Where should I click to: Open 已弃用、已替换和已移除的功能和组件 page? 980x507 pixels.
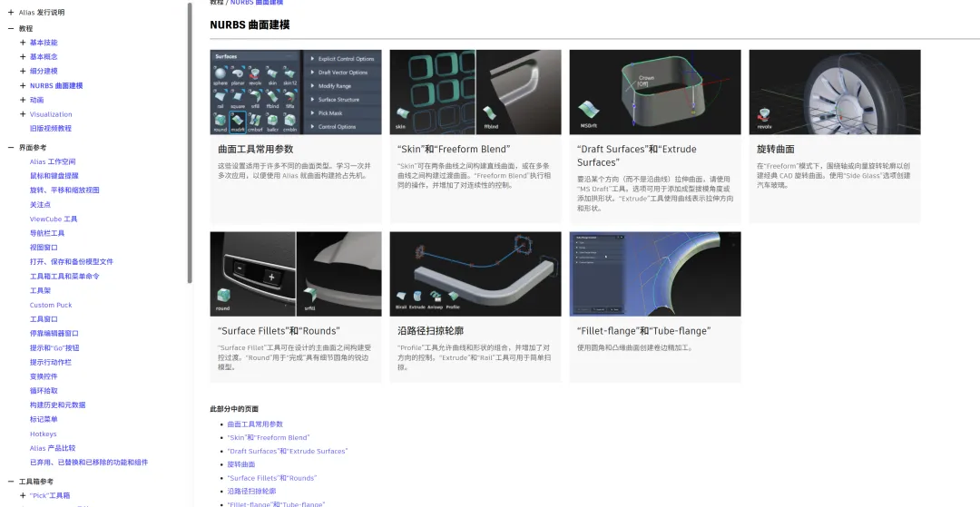tap(89, 463)
